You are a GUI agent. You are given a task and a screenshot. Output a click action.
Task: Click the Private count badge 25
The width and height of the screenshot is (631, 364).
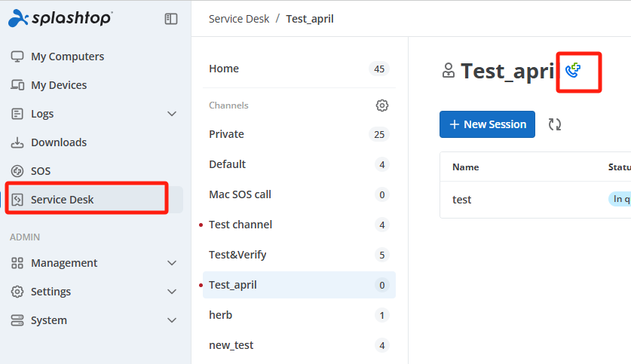click(379, 134)
